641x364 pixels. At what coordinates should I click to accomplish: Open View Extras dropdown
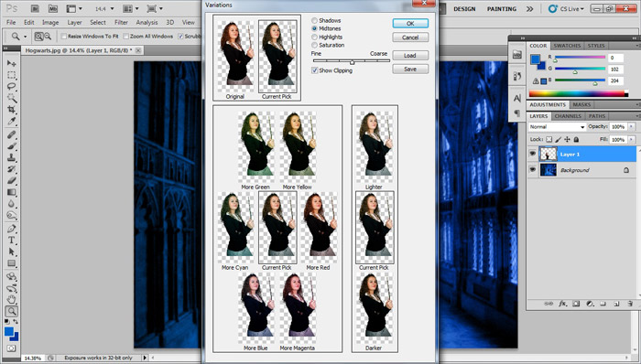(x=74, y=8)
